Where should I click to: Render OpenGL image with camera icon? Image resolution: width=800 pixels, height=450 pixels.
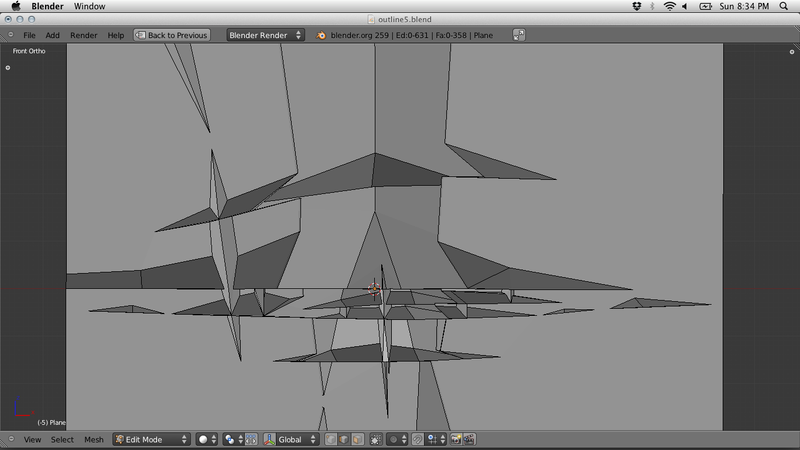(x=456, y=439)
